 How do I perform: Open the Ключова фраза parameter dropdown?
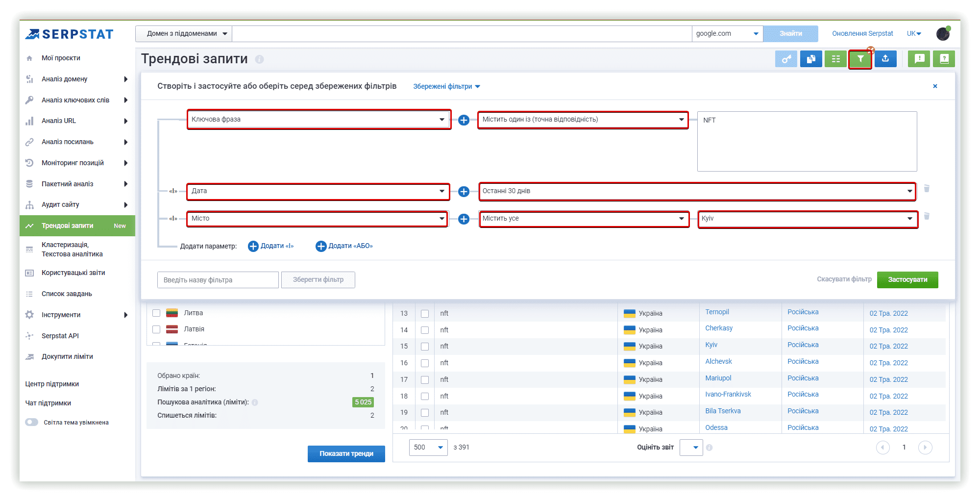(318, 120)
